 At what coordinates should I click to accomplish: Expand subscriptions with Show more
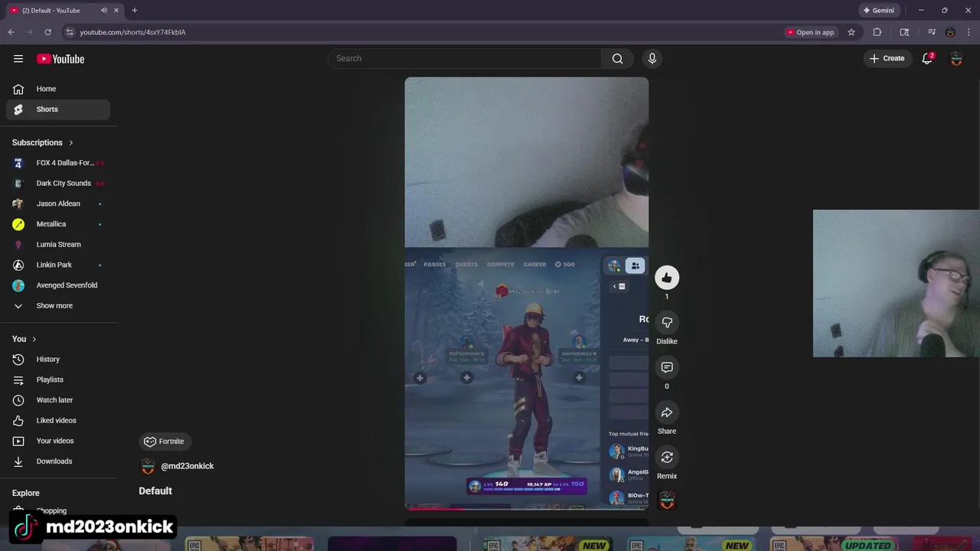(58, 305)
